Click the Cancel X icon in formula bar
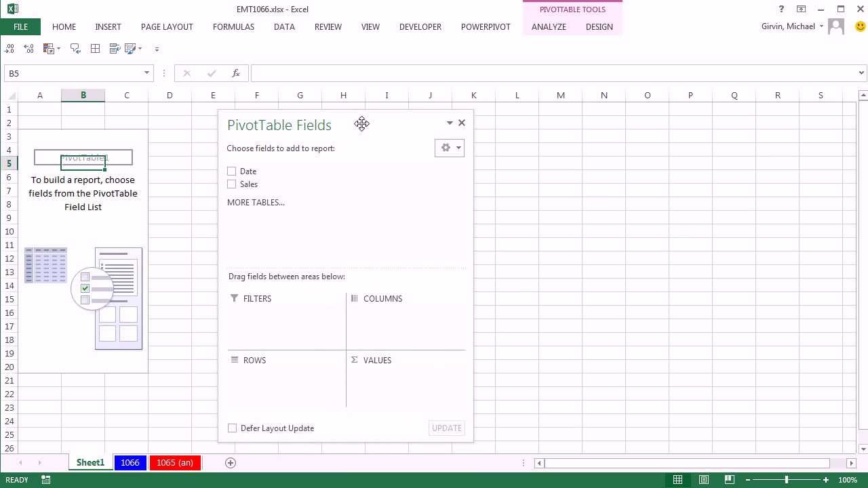Image resolution: width=868 pixels, height=488 pixels. pos(187,73)
